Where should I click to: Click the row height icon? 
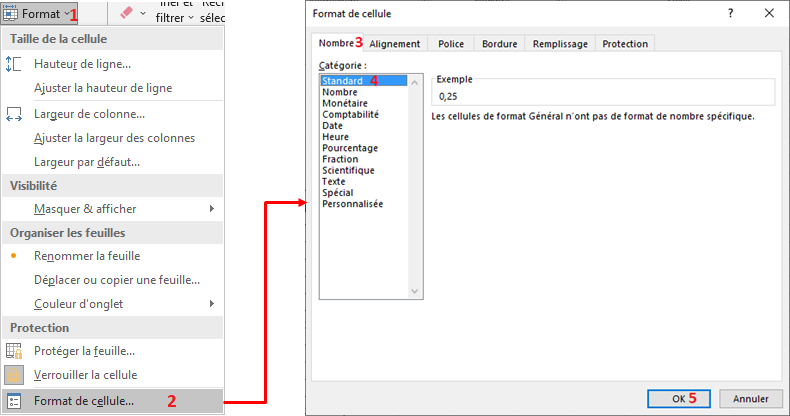click(14, 64)
